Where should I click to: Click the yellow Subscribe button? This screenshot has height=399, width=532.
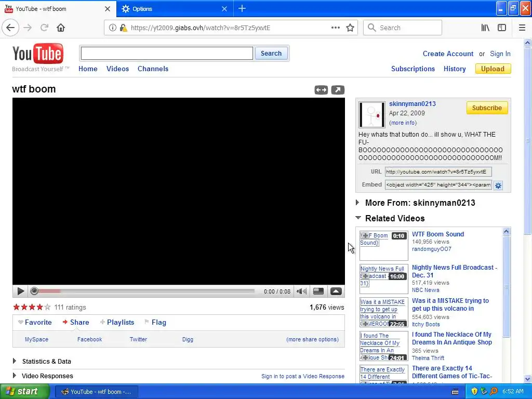tap(487, 108)
